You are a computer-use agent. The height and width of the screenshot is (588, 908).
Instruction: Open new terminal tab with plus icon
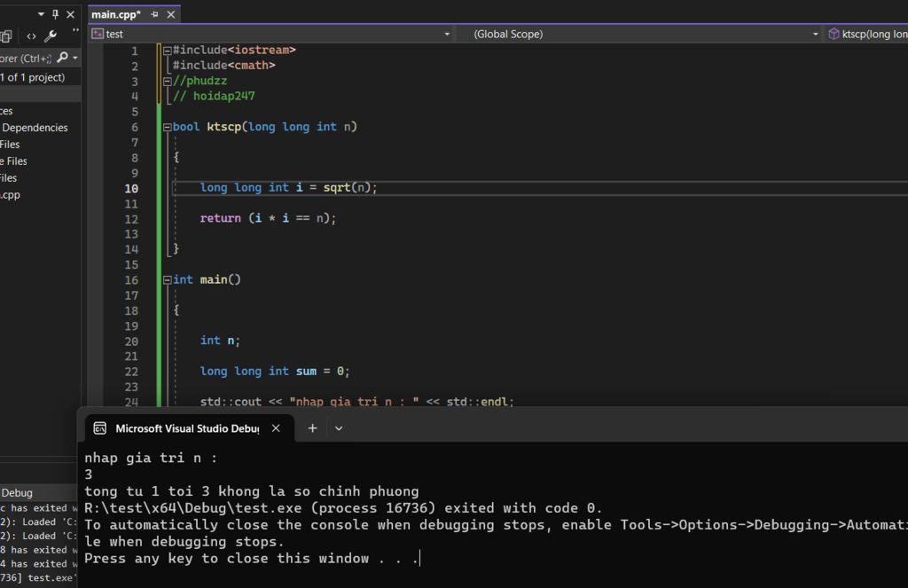[x=312, y=428]
